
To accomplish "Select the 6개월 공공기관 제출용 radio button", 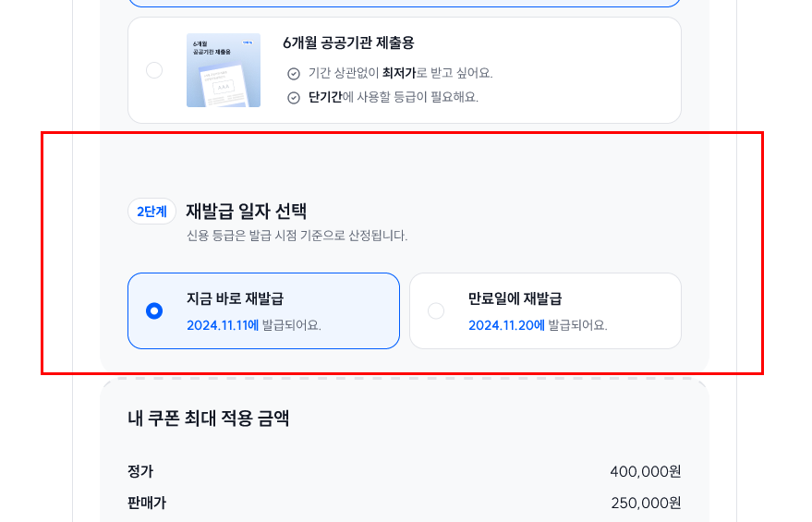I will click(154, 70).
